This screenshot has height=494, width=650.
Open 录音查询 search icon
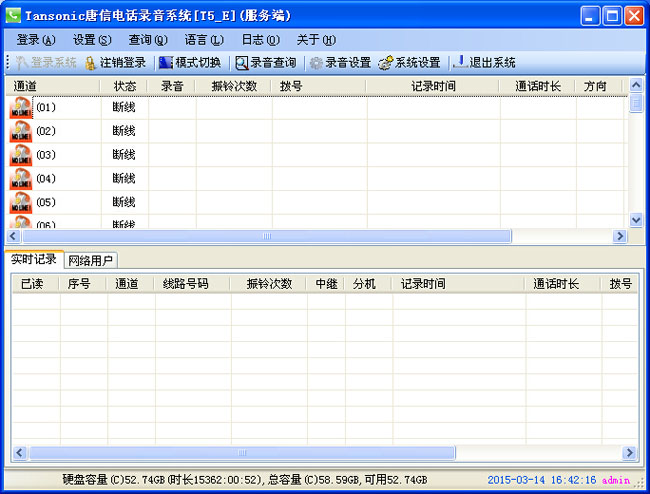click(x=242, y=62)
